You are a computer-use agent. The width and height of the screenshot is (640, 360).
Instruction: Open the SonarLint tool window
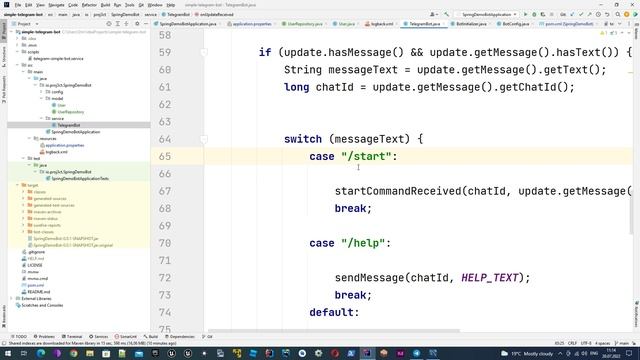126,337
